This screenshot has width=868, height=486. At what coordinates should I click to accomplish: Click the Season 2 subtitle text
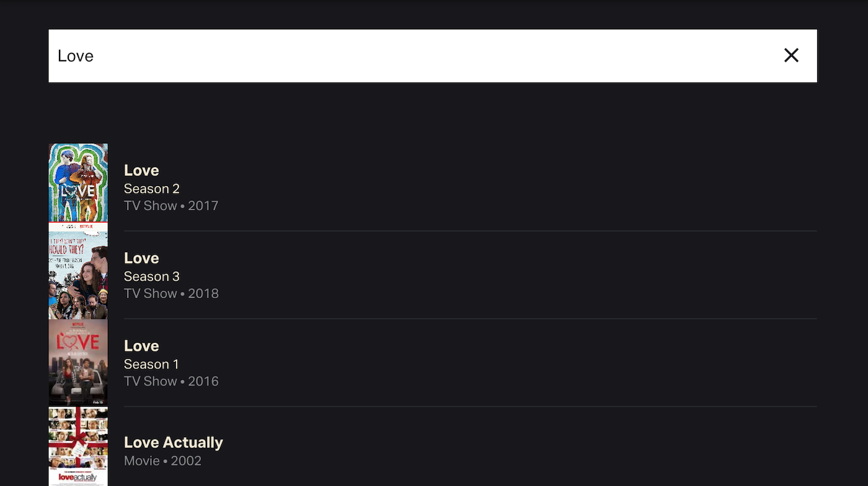[151, 188]
